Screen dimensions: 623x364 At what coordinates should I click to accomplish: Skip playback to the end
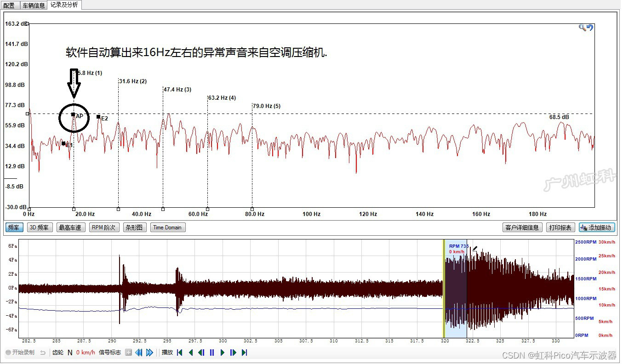click(244, 353)
